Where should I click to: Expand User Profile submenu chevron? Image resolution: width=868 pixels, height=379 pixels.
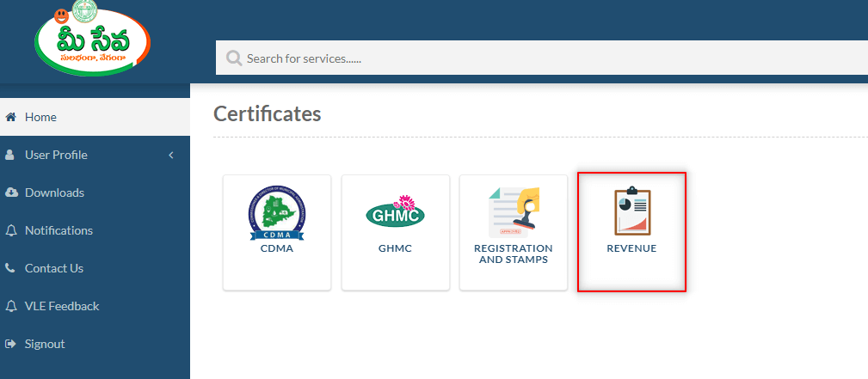click(171, 155)
